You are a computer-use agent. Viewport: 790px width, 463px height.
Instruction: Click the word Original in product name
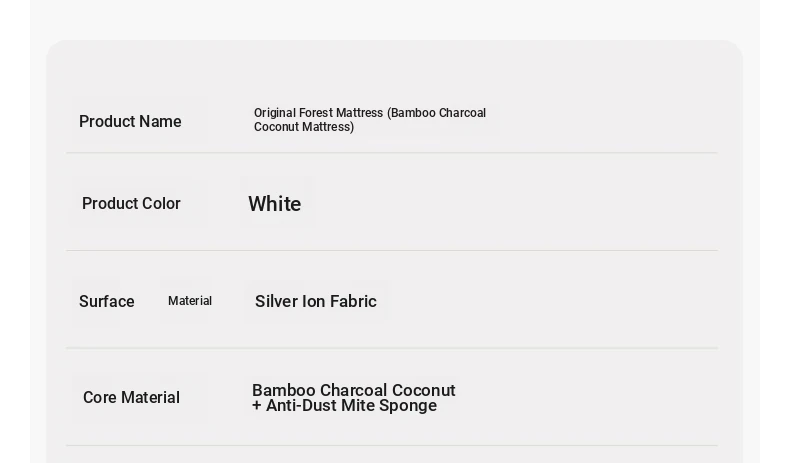pyautogui.click(x=274, y=114)
